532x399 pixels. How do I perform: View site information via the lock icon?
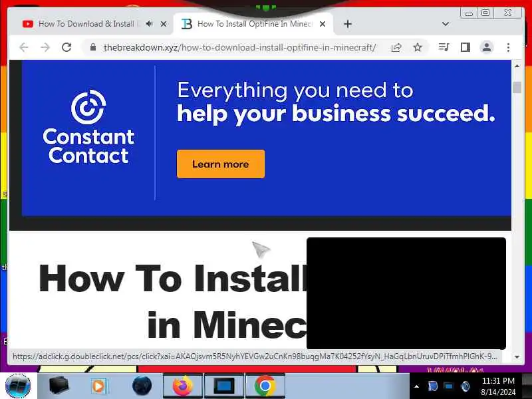(93, 47)
